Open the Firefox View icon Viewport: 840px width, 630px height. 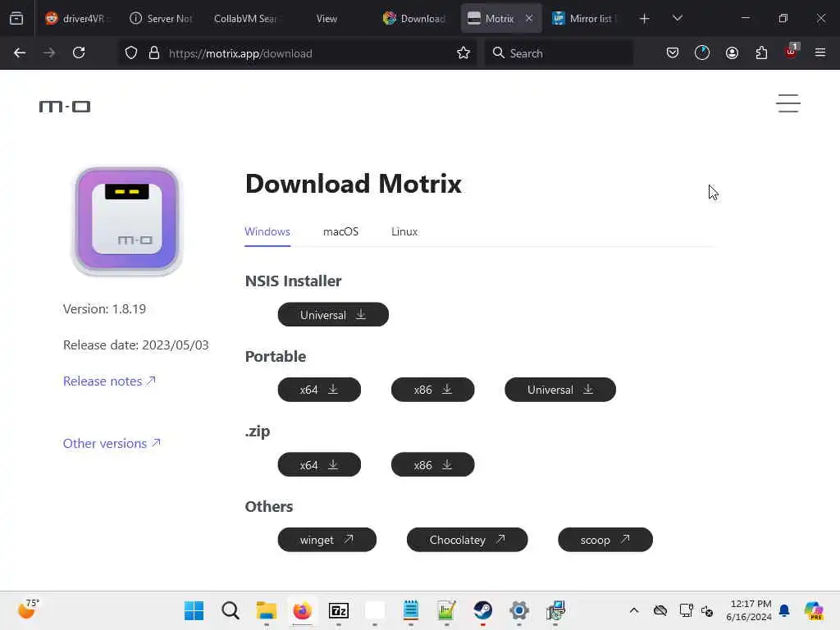[16, 18]
